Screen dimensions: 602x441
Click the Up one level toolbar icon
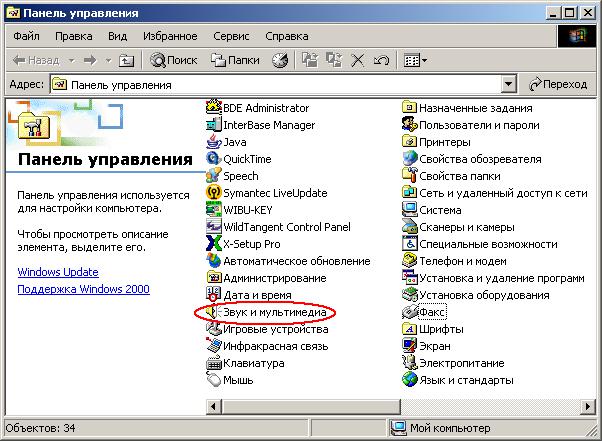(126, 60)
